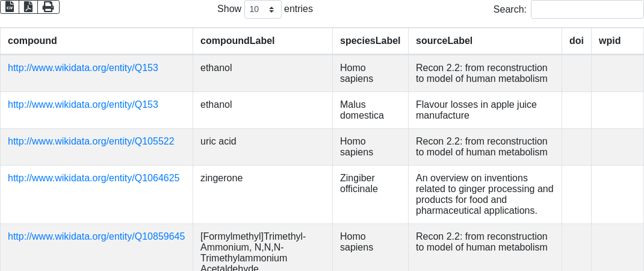
Task: Sort by the compoundLabel column header
Action: tap(237, 41)
